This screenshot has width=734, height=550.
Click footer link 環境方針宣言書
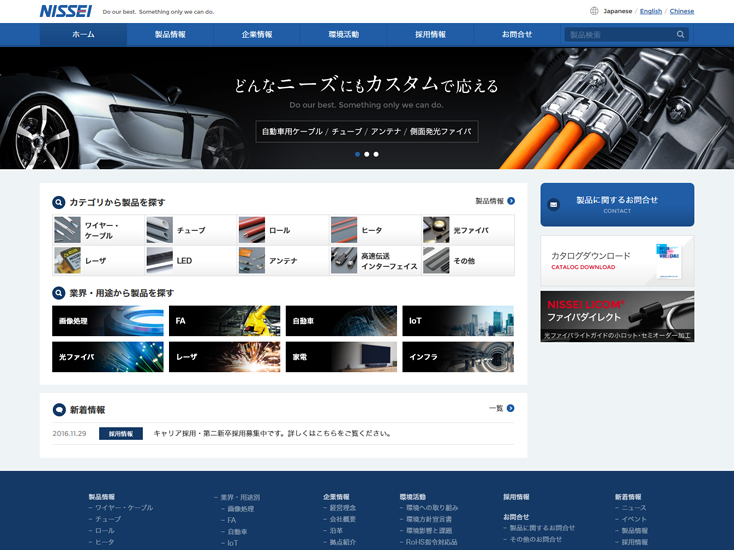(429, 519)
